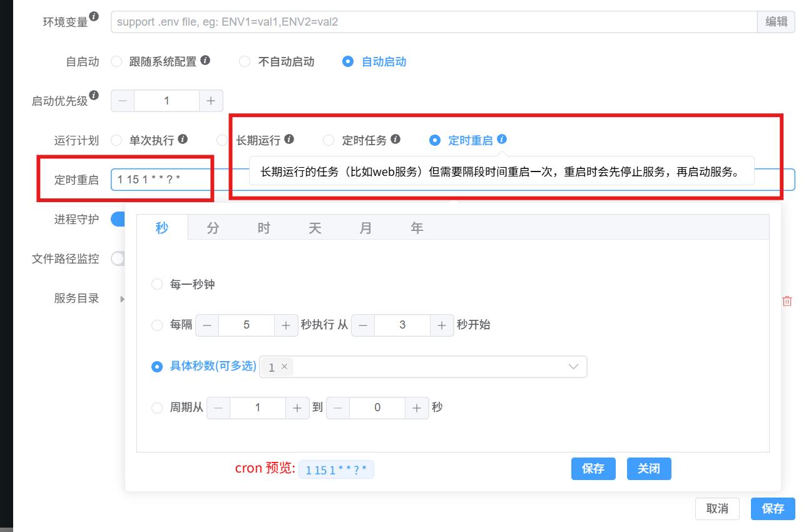
Task: Click the info icon beside 定时任务
Action: tap(395, 139)
